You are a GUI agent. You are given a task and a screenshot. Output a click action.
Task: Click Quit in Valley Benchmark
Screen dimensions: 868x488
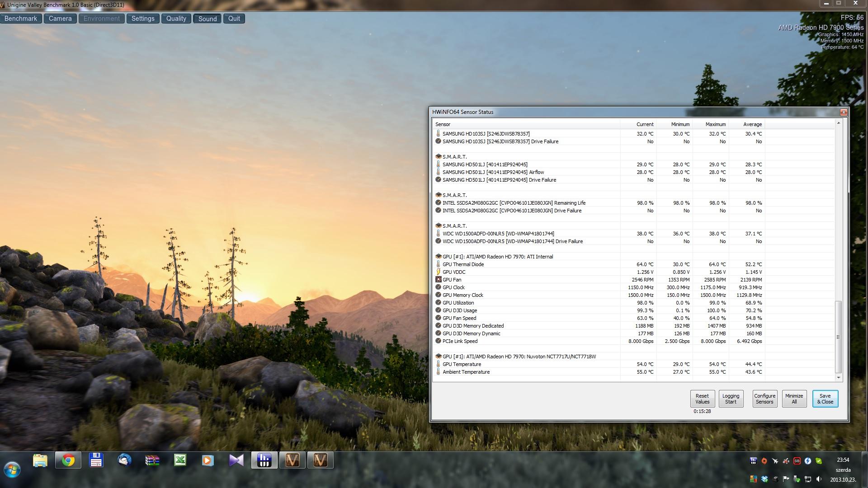coord(234,19)
